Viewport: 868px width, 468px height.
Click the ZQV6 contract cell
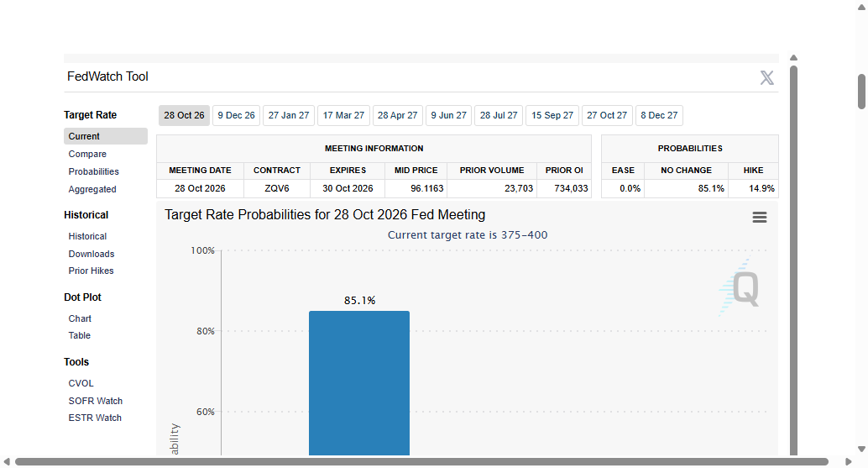(x=277, y=188)
